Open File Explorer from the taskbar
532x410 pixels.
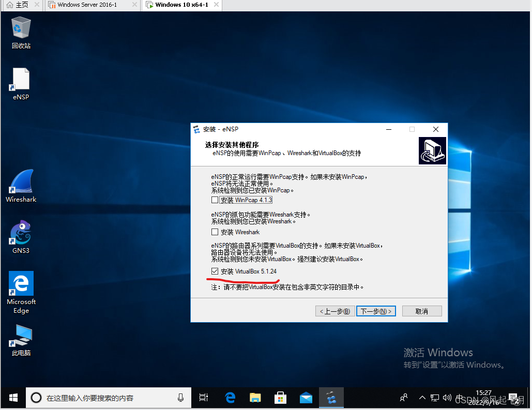[x=255, y=398]
